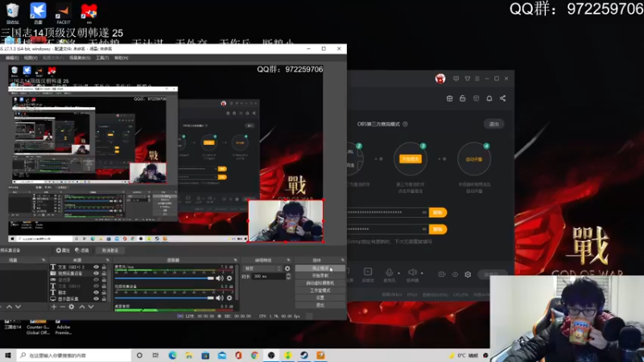Pop out the sources dock panel header icon

pos(108,260)
